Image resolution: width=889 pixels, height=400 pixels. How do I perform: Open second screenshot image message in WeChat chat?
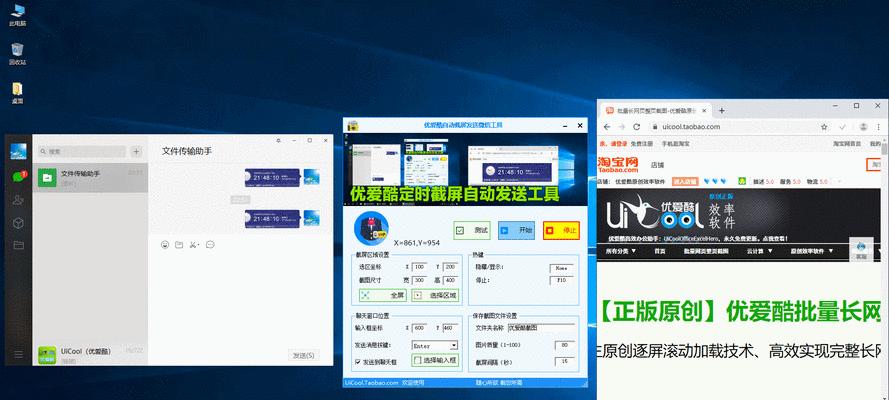pos(272,219)
